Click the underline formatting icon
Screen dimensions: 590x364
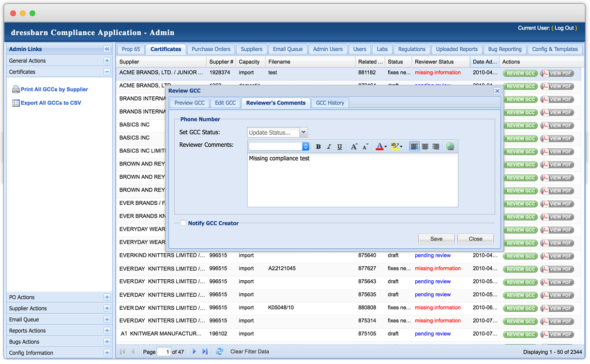(340, 147)
